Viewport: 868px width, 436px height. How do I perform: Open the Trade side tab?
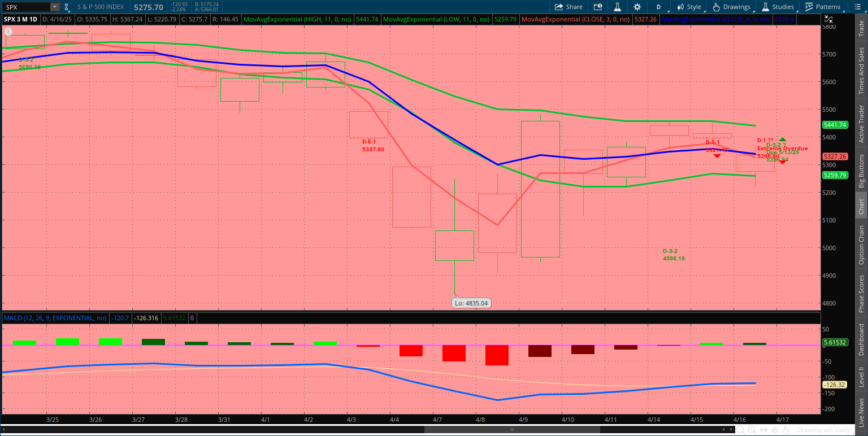[x=861, y=29]
